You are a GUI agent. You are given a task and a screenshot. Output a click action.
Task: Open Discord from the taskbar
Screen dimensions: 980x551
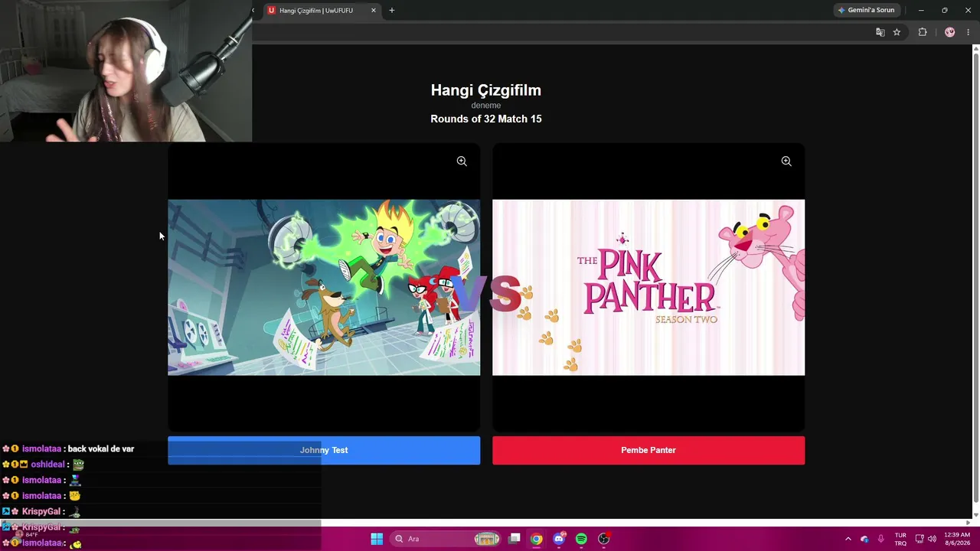(559, 539)
